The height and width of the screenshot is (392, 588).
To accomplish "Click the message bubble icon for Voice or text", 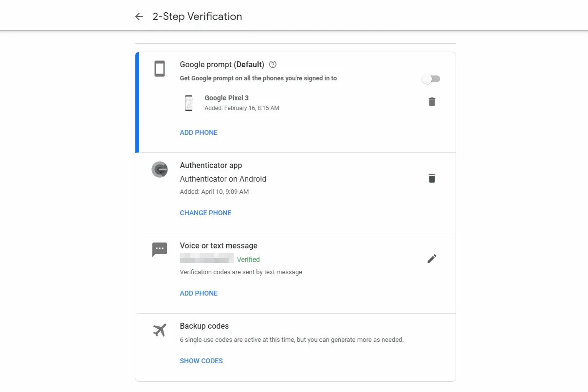I will point(160,250).
